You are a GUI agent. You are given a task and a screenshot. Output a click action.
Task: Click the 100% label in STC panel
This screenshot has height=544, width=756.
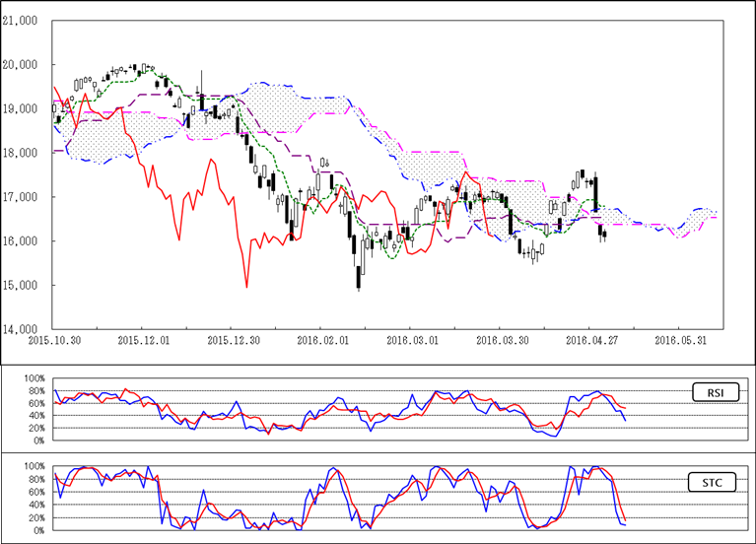tap(34, 466)
